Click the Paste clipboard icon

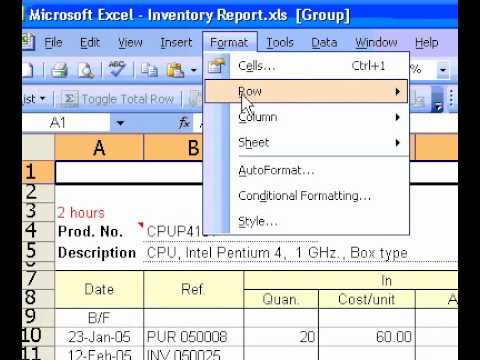coord(176,70)
